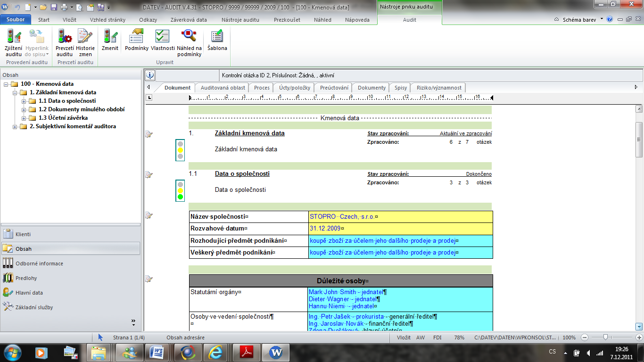Click the green traffic light of section 1.1

(180, 197)
